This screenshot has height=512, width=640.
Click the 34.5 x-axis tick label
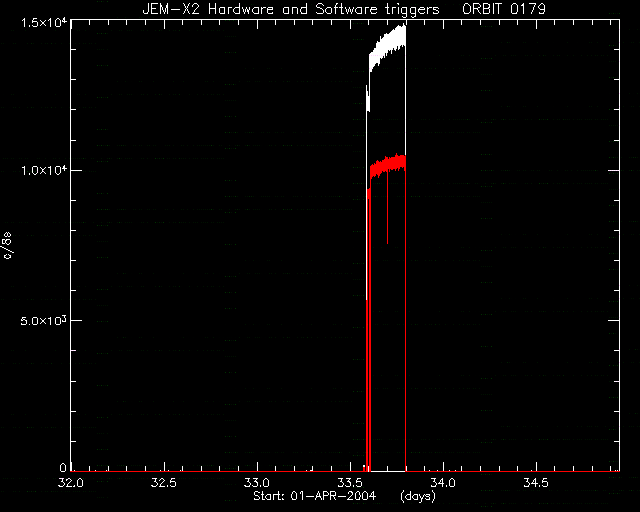tap(536, 483)
